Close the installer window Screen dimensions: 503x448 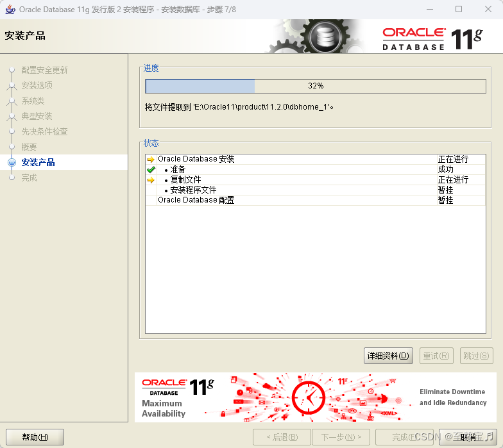pos(488,9)
